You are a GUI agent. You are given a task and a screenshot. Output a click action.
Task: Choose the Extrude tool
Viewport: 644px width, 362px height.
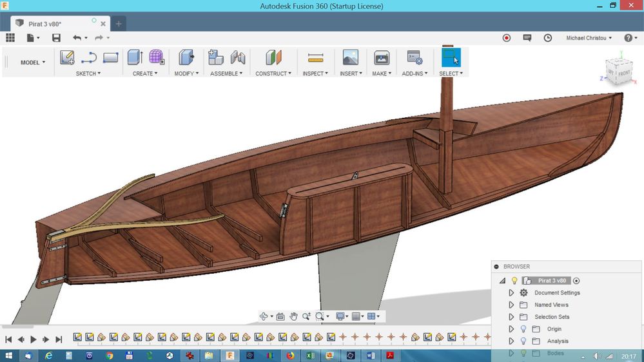tap(135, 57)
